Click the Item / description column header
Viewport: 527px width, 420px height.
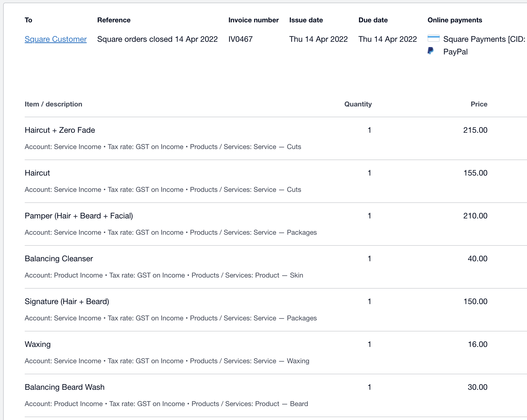click(53, 104)
